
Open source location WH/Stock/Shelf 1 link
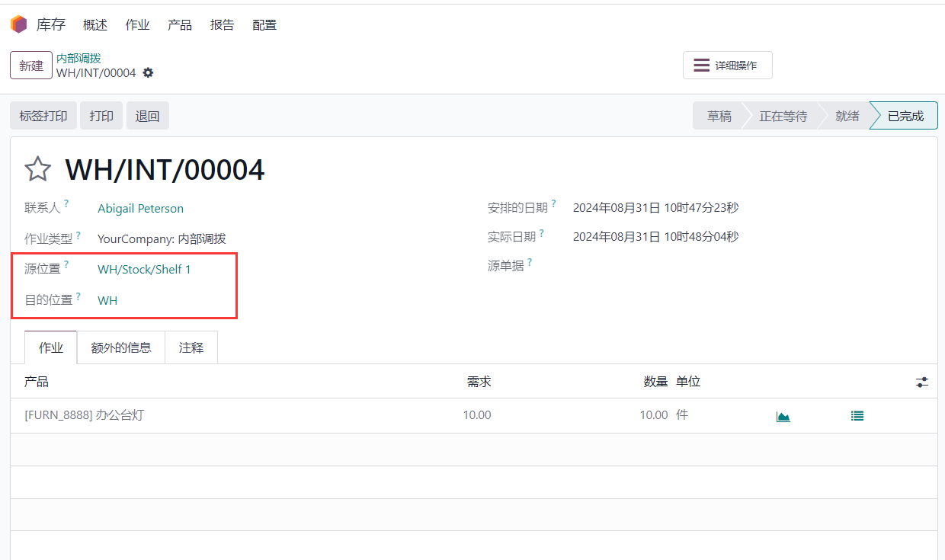coord(144,270)
